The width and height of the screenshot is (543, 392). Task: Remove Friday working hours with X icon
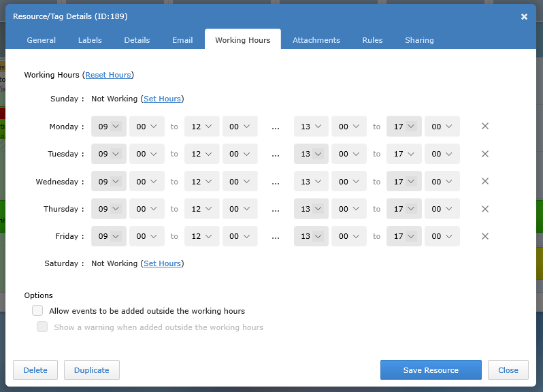coord(484,236)
